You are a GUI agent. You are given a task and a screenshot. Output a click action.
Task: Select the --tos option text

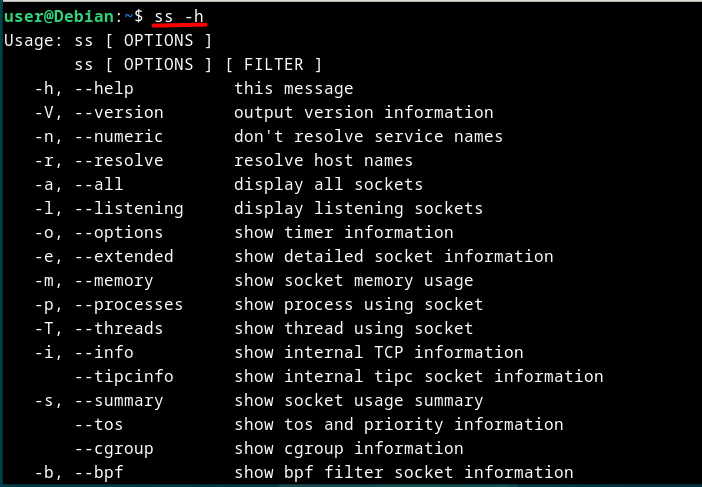click(x=98, y=424)
